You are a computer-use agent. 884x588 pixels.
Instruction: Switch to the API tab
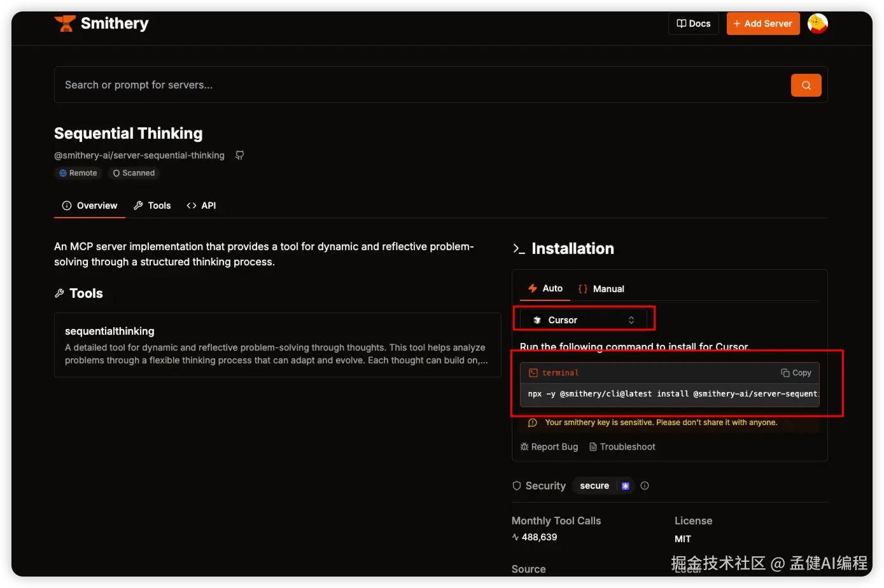pos(201,206)
